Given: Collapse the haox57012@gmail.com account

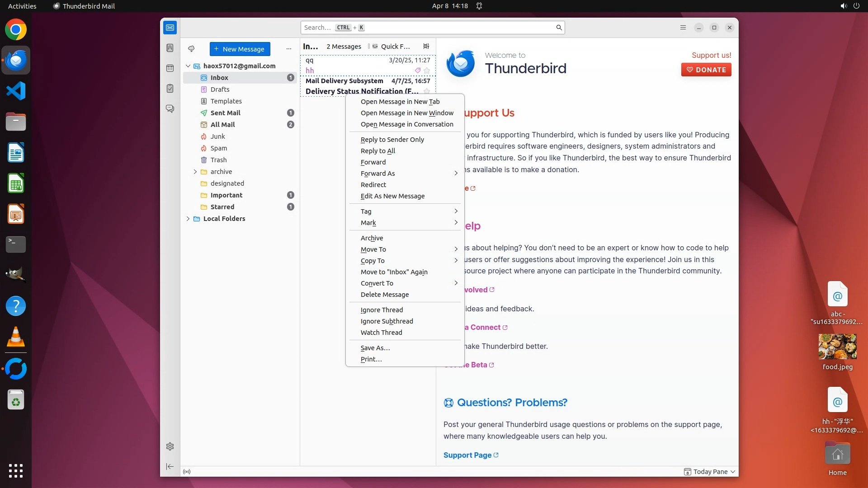Looking at the screenshot, I should [x=188, y=66].
